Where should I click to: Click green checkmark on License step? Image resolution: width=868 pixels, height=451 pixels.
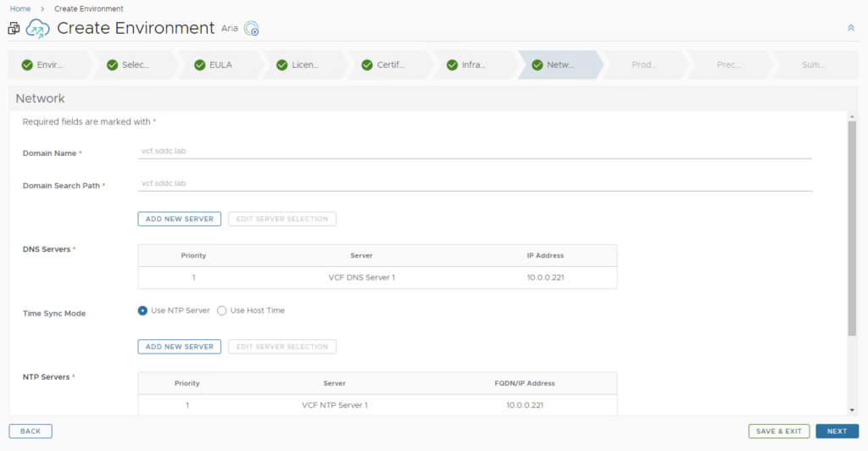point(282,64)
